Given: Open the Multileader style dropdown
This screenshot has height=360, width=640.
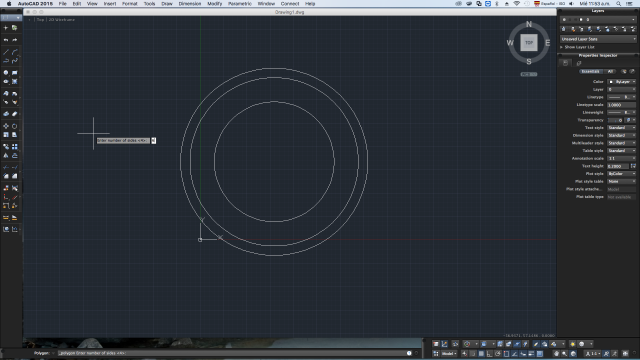Looking at the screenshot, I should 622,143.
